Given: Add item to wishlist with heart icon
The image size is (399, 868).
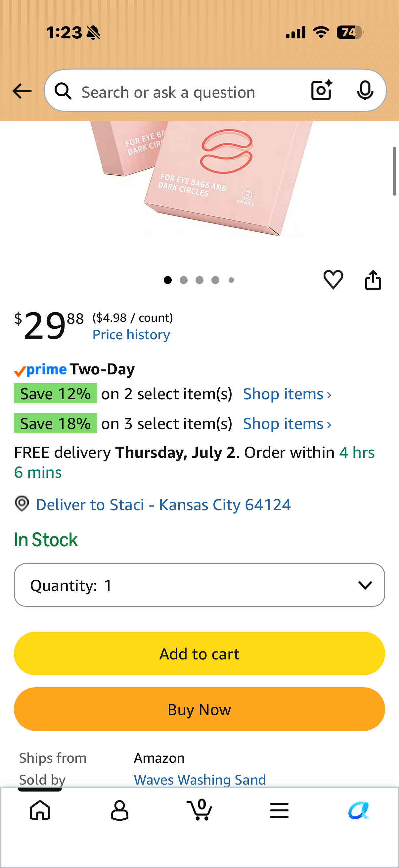Looking at the screenshot, I should (333, 280).
